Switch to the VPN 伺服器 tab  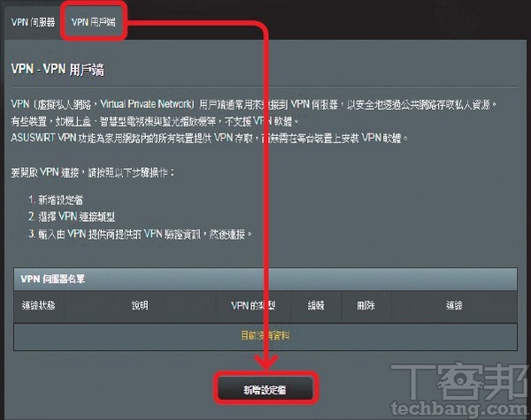click(33, 22)
